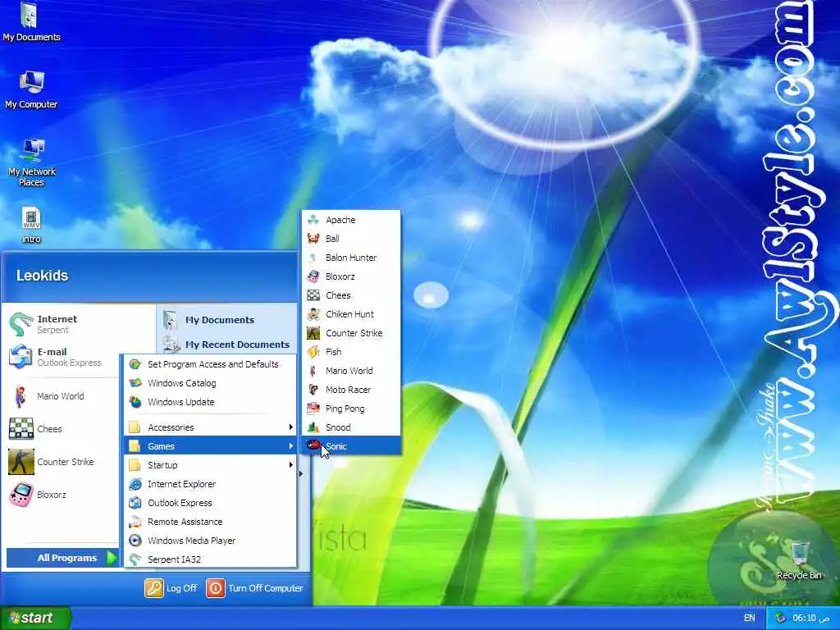Open the Apache game icon

[313, 220]
